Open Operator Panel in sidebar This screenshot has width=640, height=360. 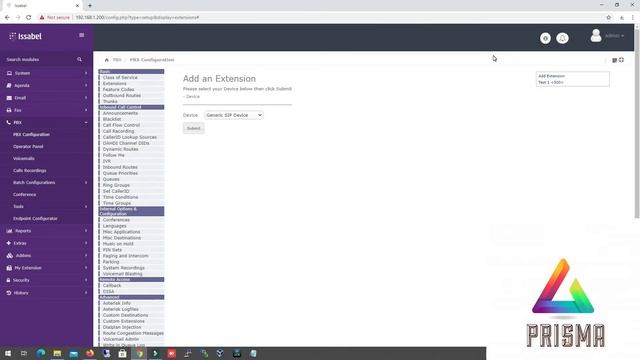point(28,147)
